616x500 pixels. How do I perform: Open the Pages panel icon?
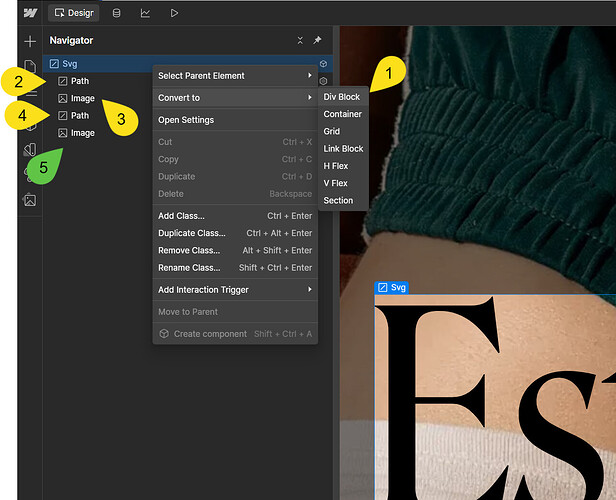click(30, 66)
